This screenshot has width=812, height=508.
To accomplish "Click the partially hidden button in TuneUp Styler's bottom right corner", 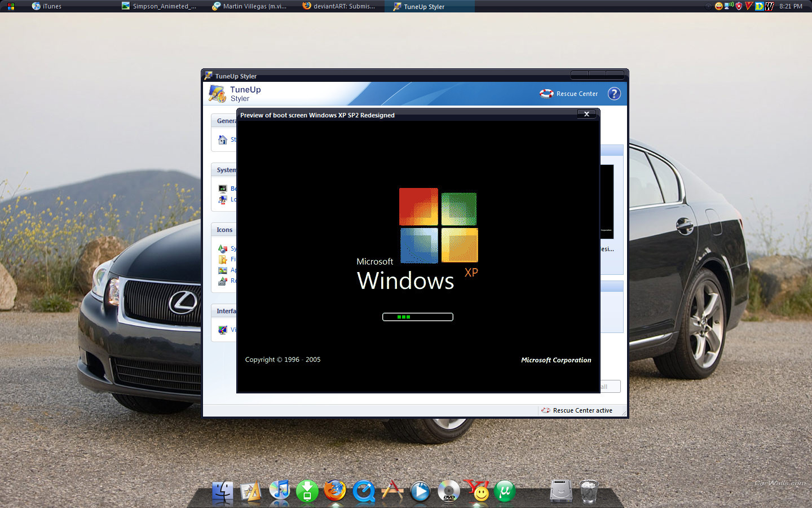I will [x=610, y=387].
